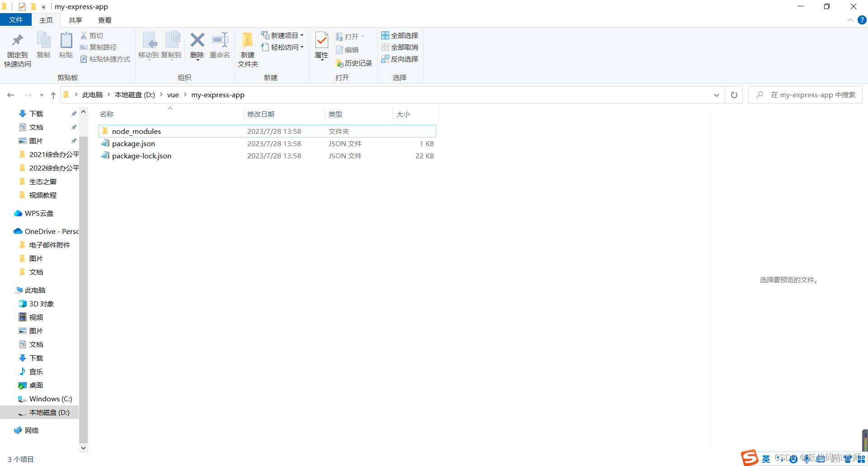Click the Copy To (复制到) icon
Viewport: 868px width, 466px height.
(x=172, y=40)
